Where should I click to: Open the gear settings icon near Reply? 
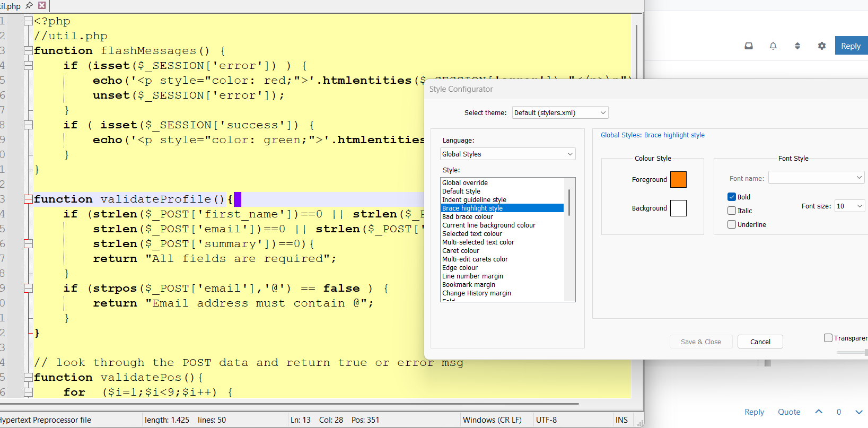[x=821, y=46]
